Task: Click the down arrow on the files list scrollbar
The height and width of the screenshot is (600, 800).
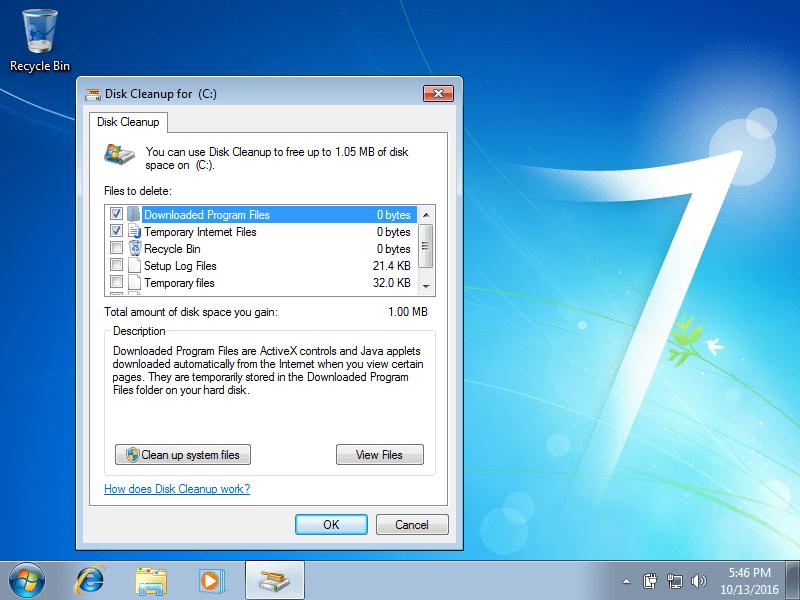Action: pyautogui.click(x=424, y=285)
